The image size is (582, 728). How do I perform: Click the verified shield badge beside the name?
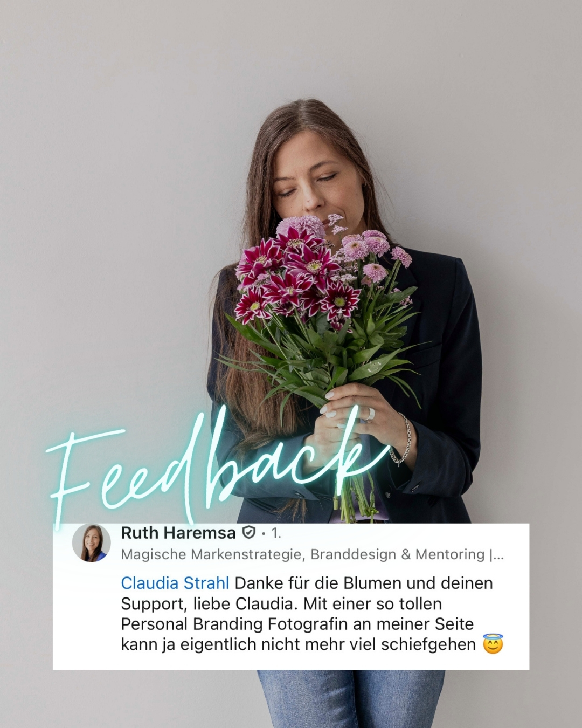(249, 533)
